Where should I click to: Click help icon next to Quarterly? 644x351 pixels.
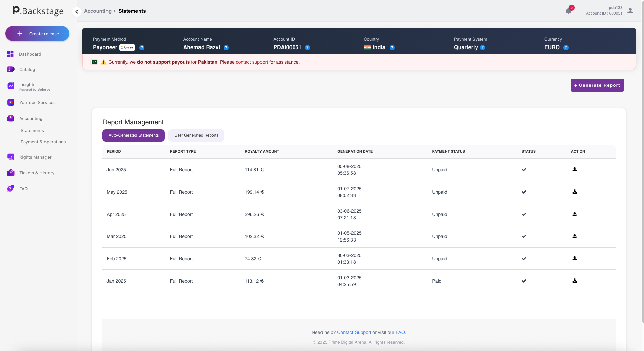coord(482,48)
